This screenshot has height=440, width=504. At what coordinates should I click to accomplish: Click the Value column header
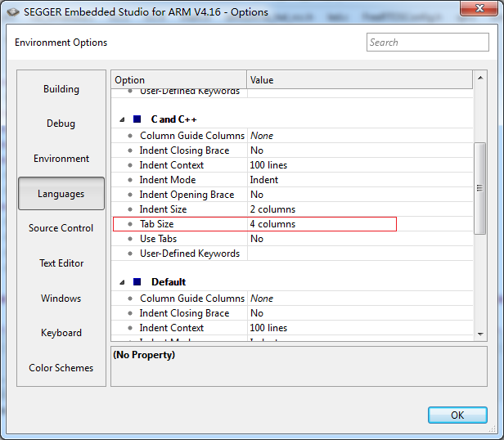click(x=360, y=79)
